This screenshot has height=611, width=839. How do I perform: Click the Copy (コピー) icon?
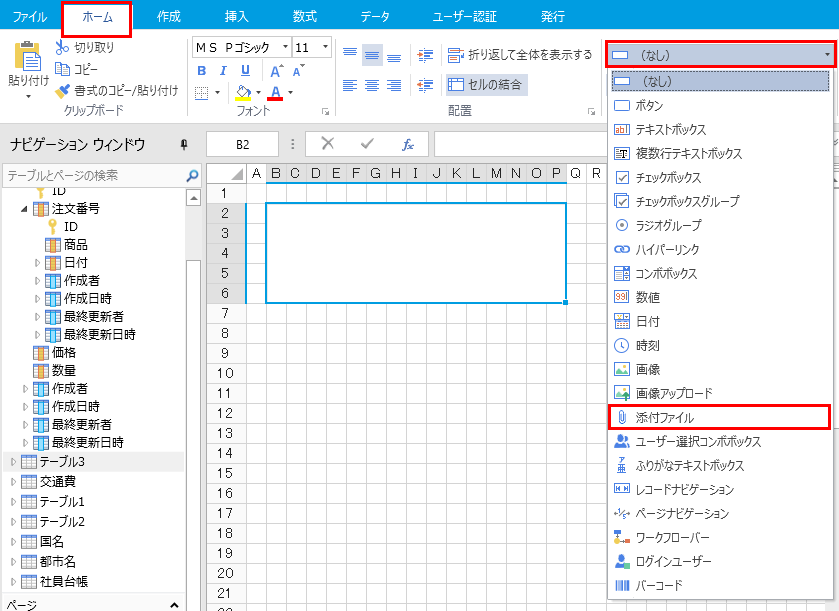point(62,69)
